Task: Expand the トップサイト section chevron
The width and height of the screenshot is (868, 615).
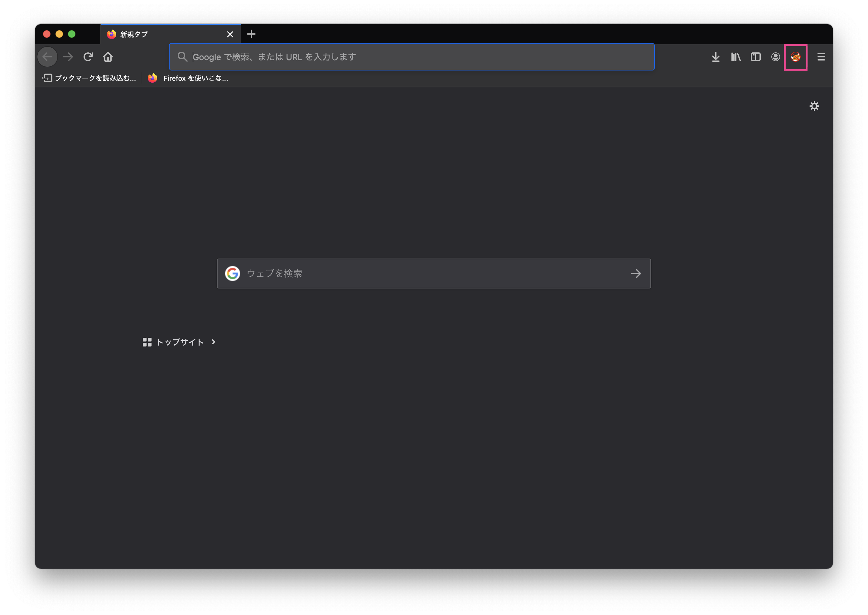Action: click(x=214, y=342)
